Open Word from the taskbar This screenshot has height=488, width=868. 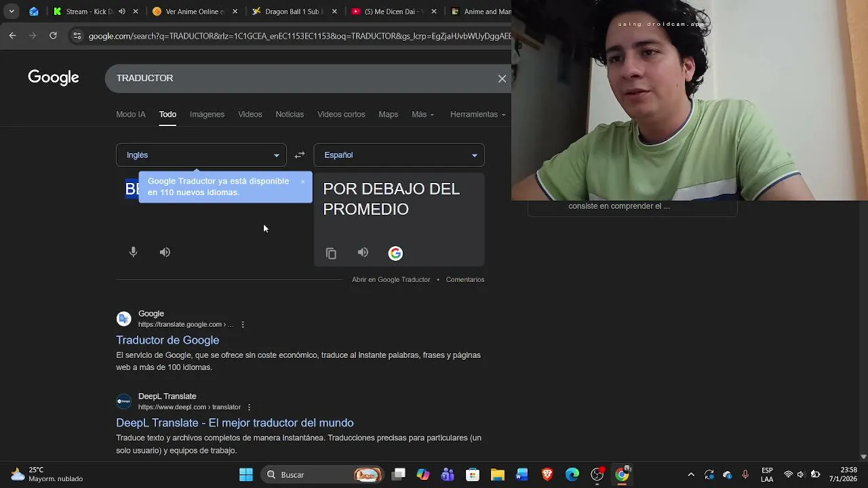pos(522,474)
